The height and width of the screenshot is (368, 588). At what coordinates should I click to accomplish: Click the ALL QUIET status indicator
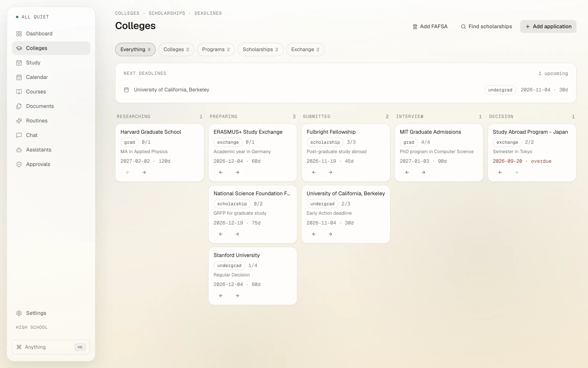click(32, 17)
